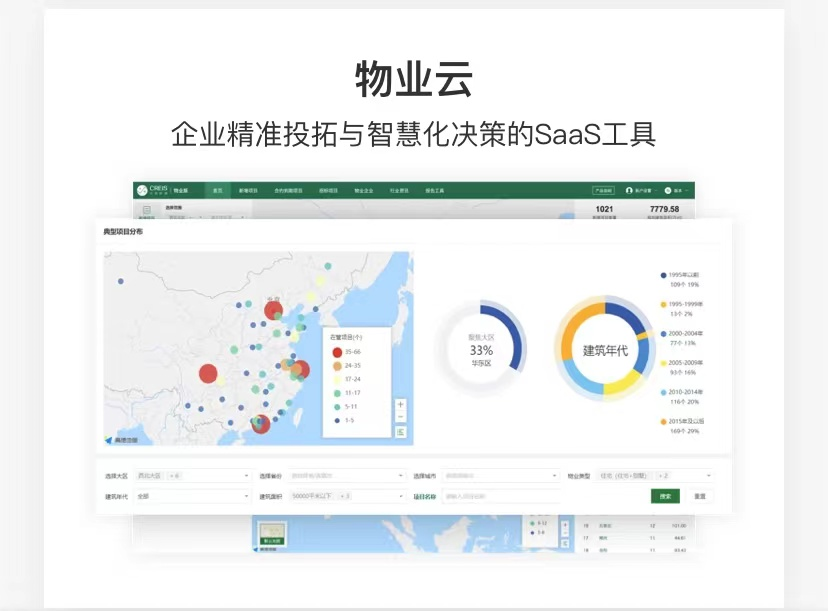Screen dimensions: 828x611
Task: Click the sidebar panel icon under the logo
Action: click(146, 210)
